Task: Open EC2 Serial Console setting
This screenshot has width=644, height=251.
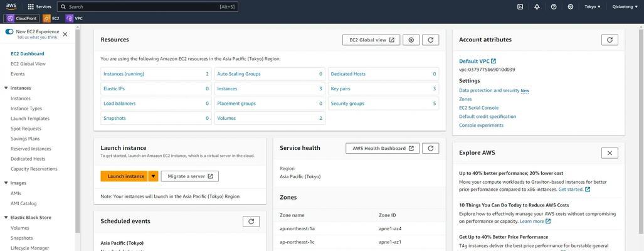Action: click(479, 108)
